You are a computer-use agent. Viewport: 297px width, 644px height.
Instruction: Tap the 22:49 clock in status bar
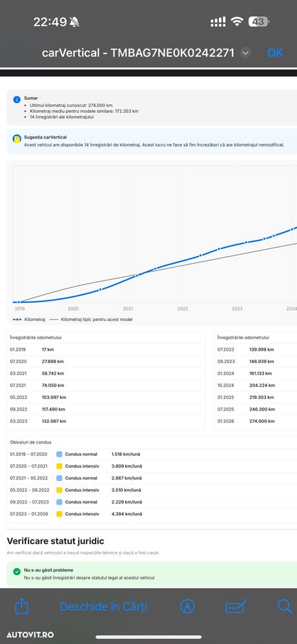[50, 22]
